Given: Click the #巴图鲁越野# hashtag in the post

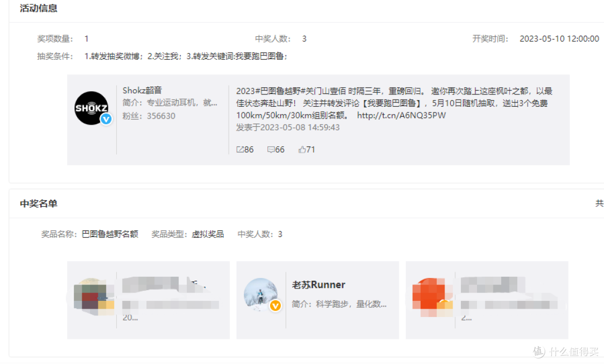Looking at the screenshot, I should pos(280,91).
